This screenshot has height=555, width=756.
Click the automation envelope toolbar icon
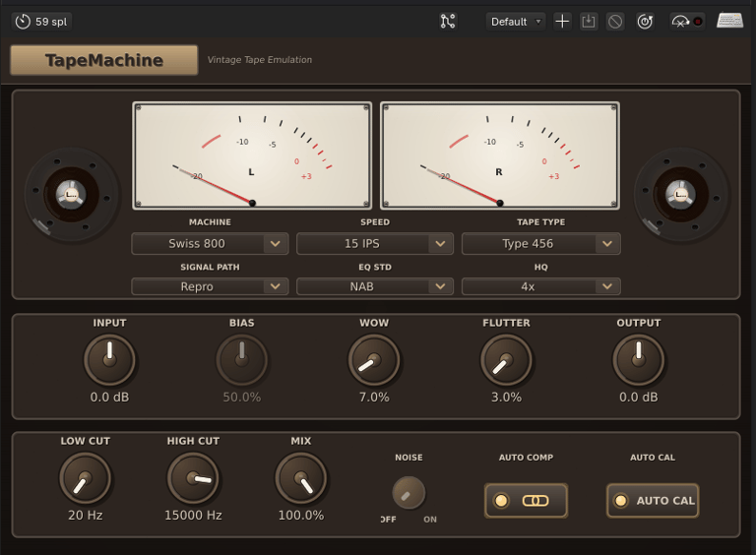point(680,22)
